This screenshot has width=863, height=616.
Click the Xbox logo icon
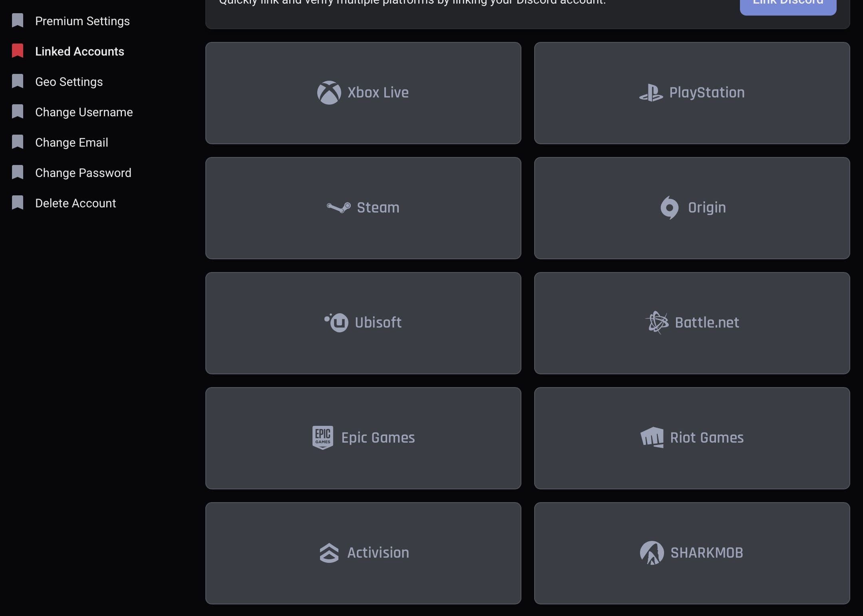329,93
